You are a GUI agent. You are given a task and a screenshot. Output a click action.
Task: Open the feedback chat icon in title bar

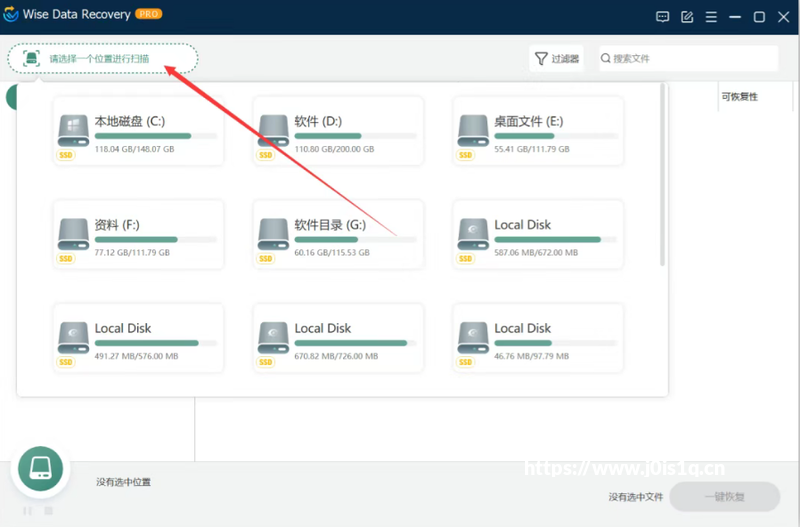tap(662, 17)
